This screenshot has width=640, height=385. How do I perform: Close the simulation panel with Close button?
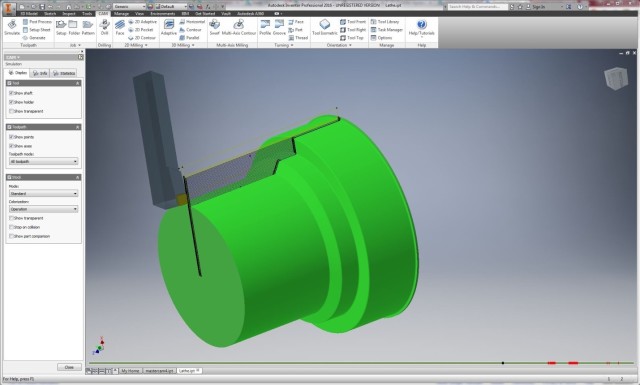[69, 367]
